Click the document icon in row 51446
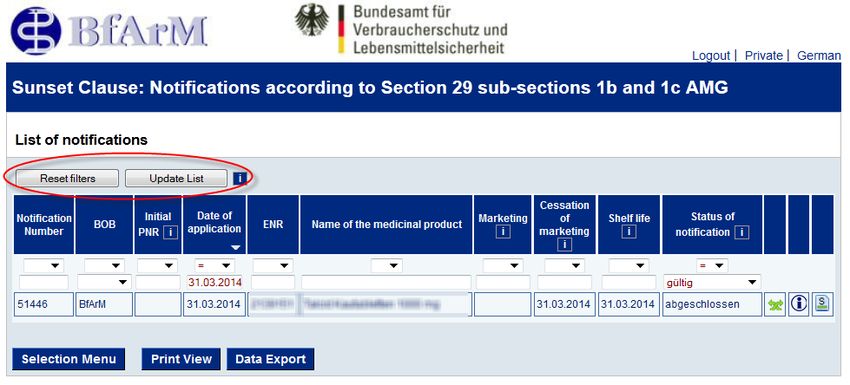 pos(822,304)
